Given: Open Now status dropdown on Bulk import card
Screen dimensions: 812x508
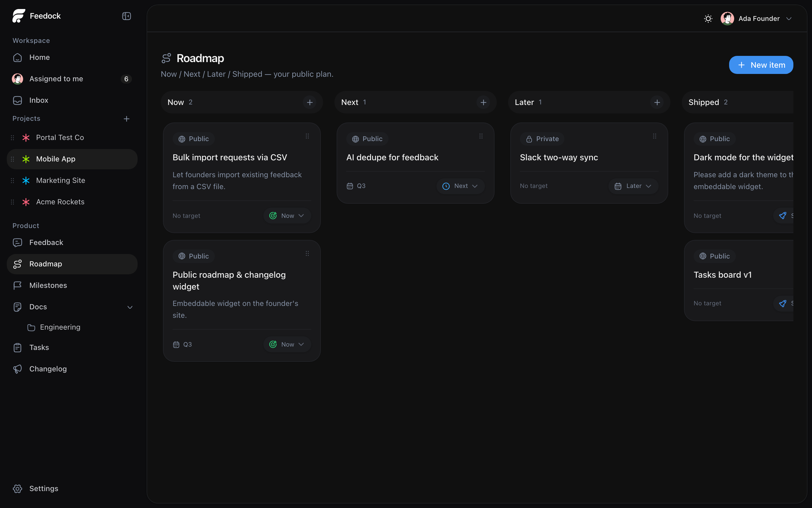Looking at the screenshot, I should (287, 216).
